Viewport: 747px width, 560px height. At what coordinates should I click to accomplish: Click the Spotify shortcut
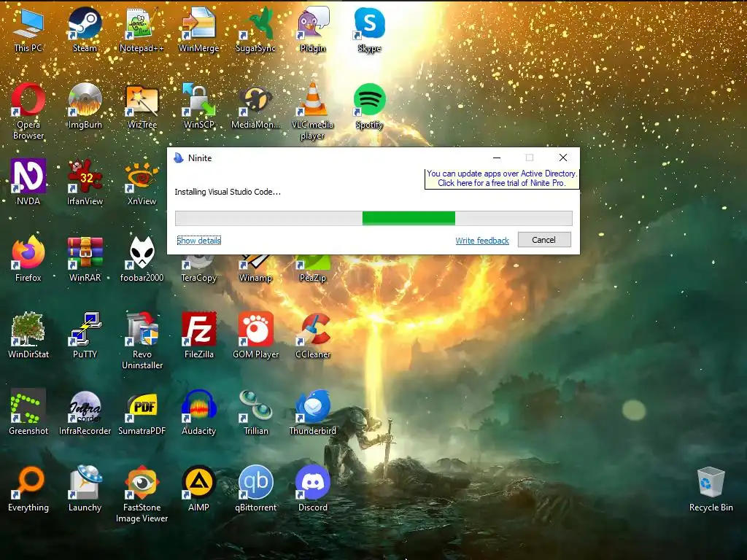click(370, 106)
